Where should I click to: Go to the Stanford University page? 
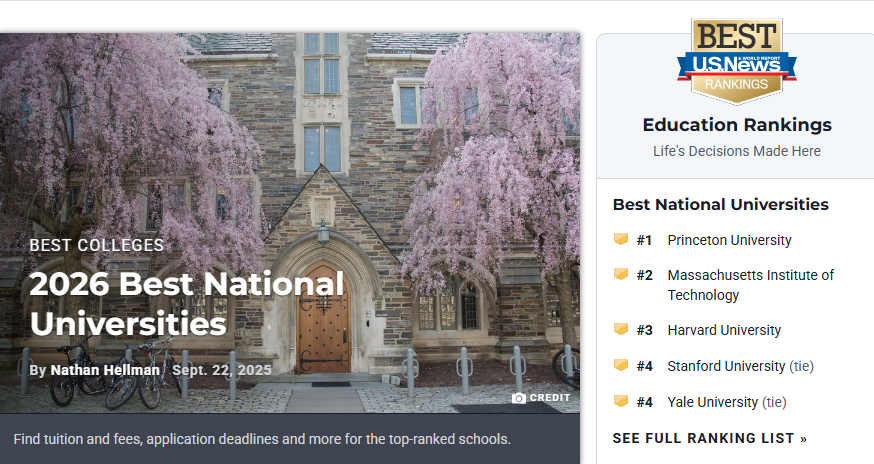click(726, 366)
